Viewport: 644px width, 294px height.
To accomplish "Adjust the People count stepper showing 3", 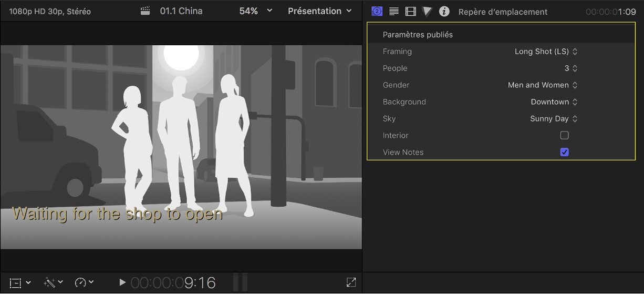I will pyautogui.click(x=574, y=68).
